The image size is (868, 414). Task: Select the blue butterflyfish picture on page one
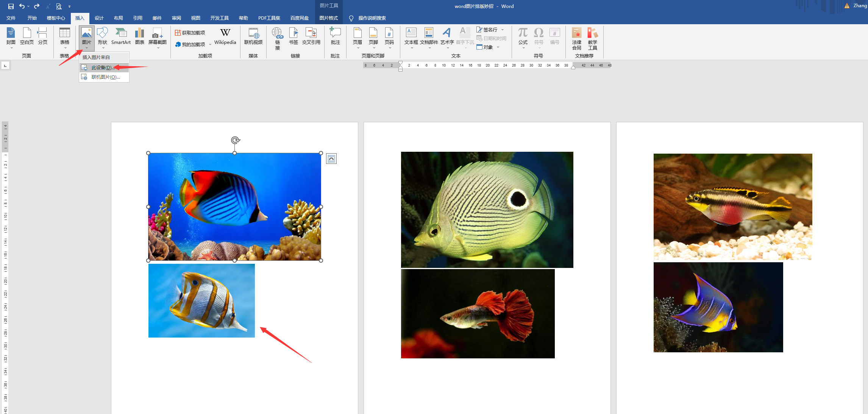pos(235,207)
